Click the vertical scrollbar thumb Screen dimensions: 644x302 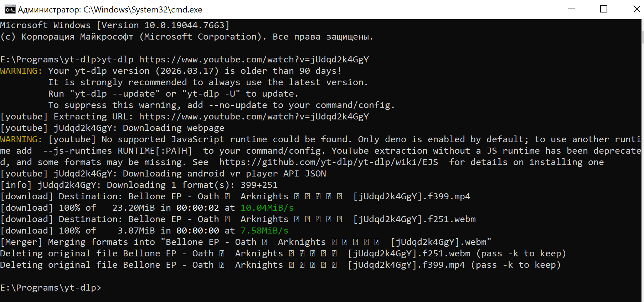click(643, 37)
